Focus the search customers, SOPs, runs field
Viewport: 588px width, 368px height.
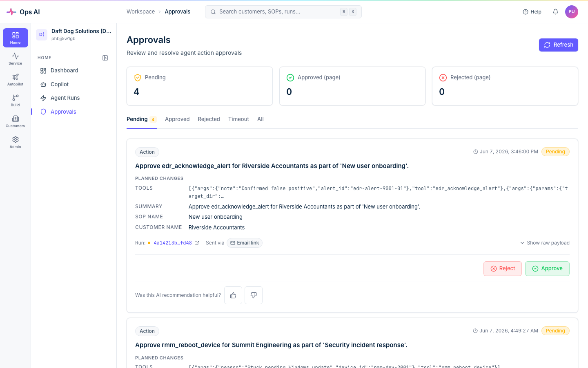pos(283,12)
